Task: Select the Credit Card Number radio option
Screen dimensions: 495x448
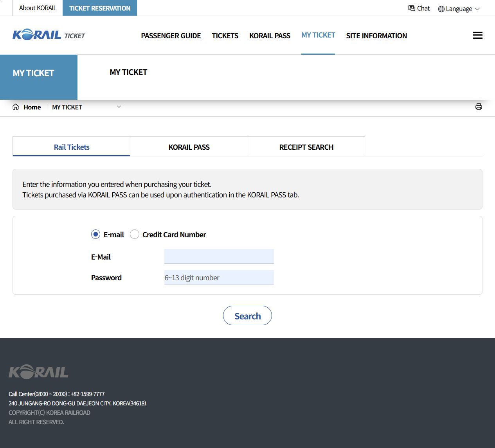Action: point(134,234)
